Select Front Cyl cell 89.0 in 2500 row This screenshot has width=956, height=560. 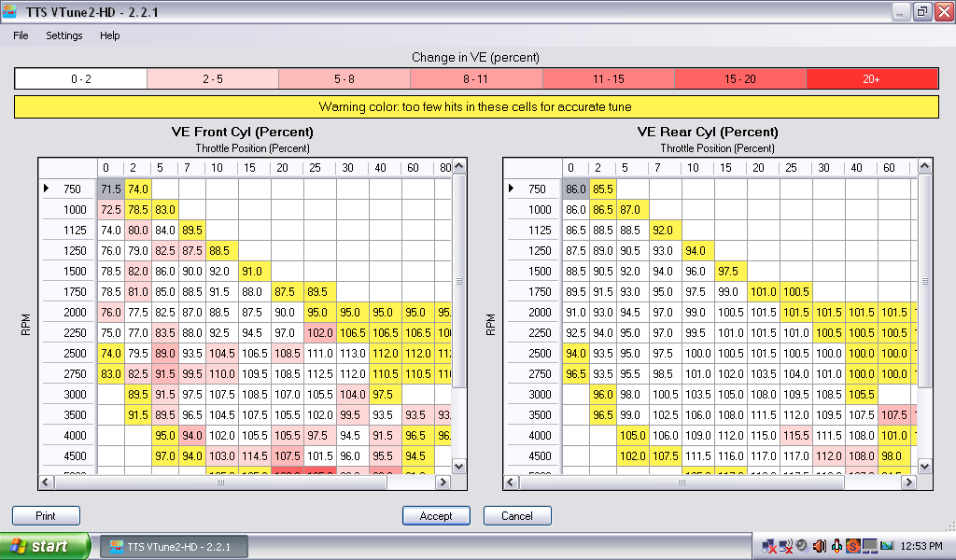pyautogui.click(x=164, y=354)
